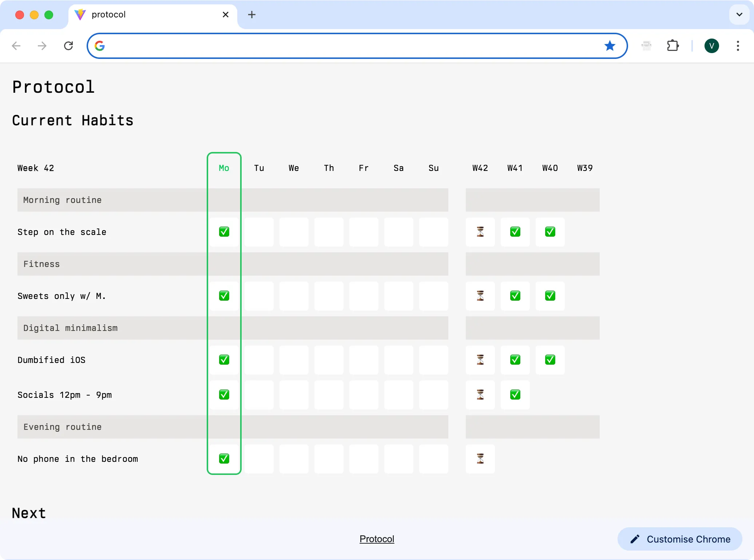754x560 pixels.
Task: Click the profile avatar V
Action: click(711, 46)
